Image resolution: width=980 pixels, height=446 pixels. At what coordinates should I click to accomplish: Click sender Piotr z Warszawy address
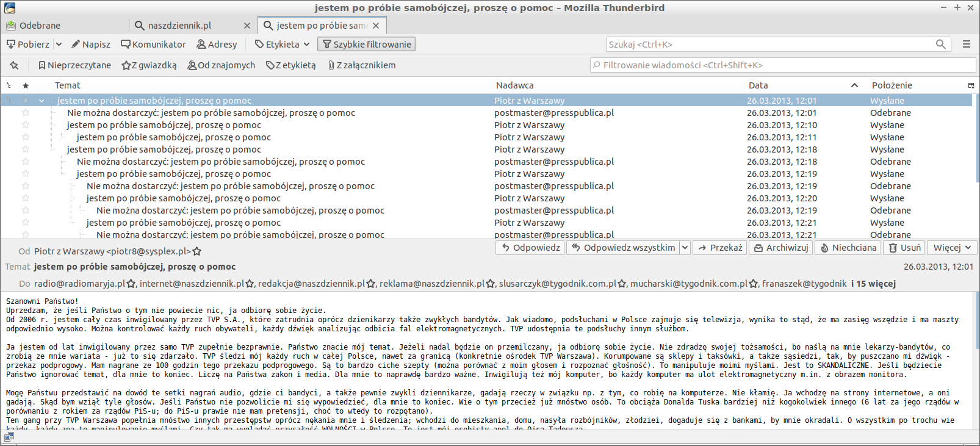[113, 251]
